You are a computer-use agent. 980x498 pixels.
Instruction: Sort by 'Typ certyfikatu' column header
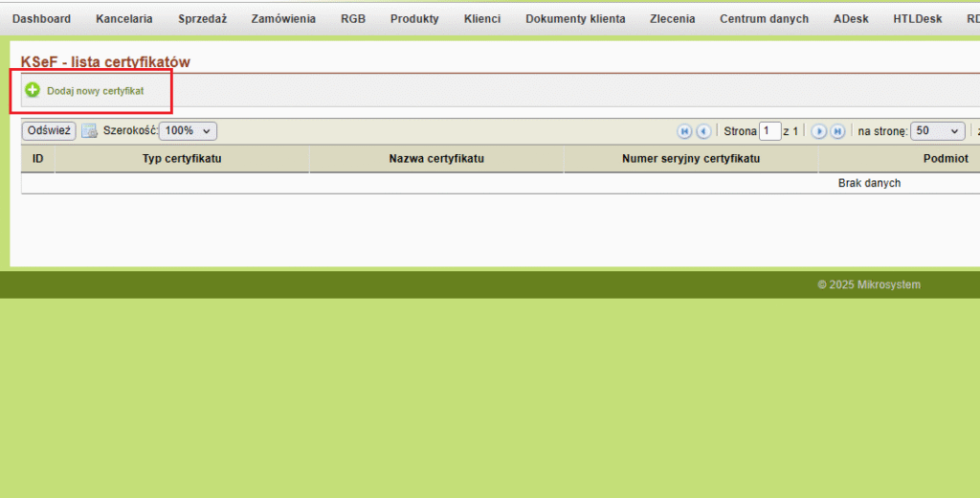coord(182,159)
